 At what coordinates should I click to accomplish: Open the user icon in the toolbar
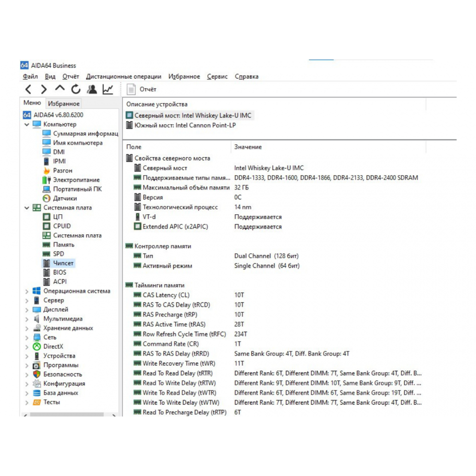point(92,89)
